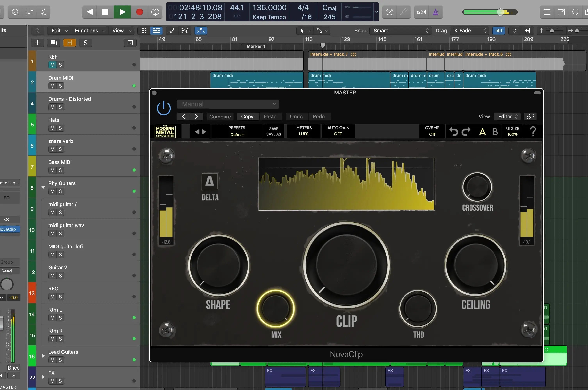
Task: Open the Manual preset dropdown
Action: click(228, 104)
